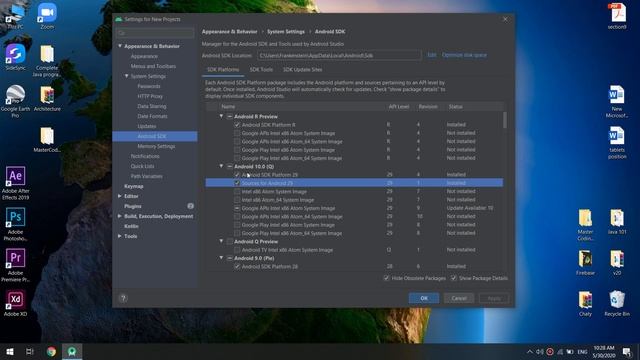Launch the Adobe Photoshop shortcut
This screenshot has width=640, height=360.
tap(15, 224)
